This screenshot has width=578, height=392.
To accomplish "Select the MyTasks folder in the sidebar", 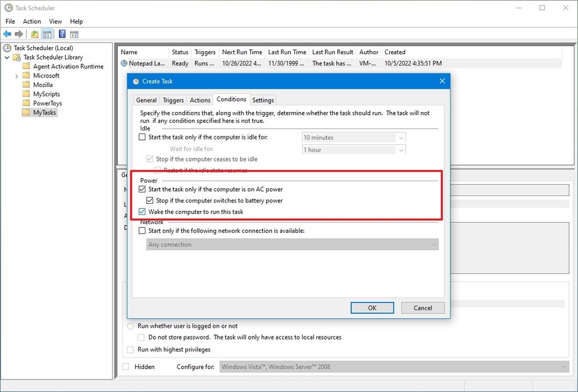I will point(41,112).
